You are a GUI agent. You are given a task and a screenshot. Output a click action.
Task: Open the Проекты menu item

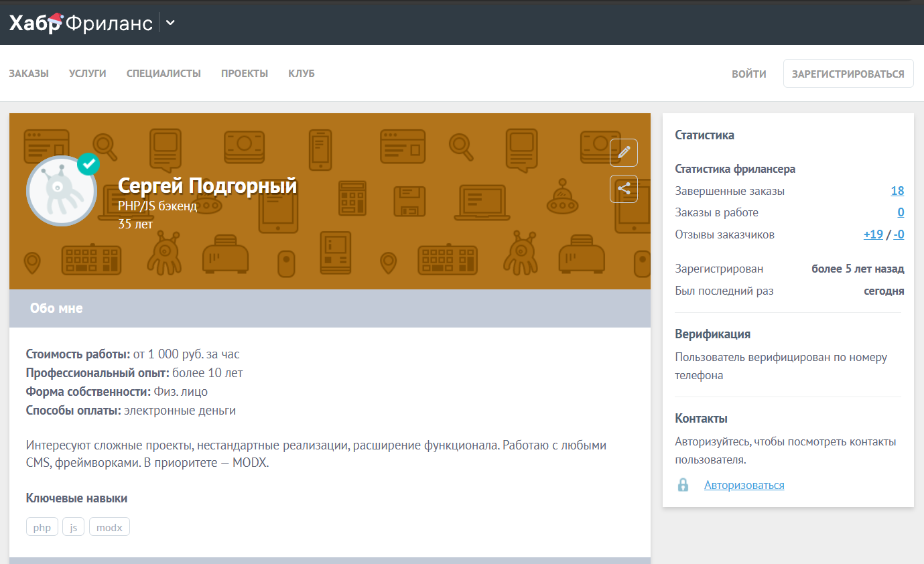tap(245, 74)
